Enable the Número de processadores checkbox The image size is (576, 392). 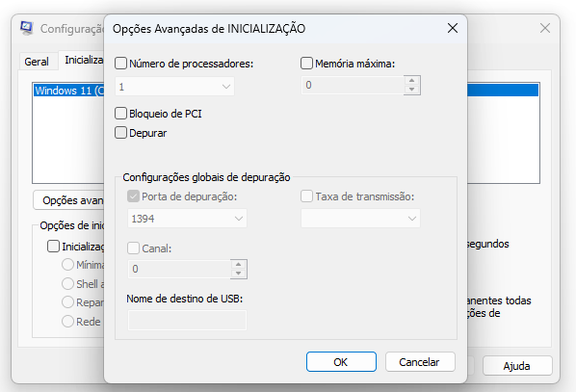pyautogui.click(x=120, y=64)
